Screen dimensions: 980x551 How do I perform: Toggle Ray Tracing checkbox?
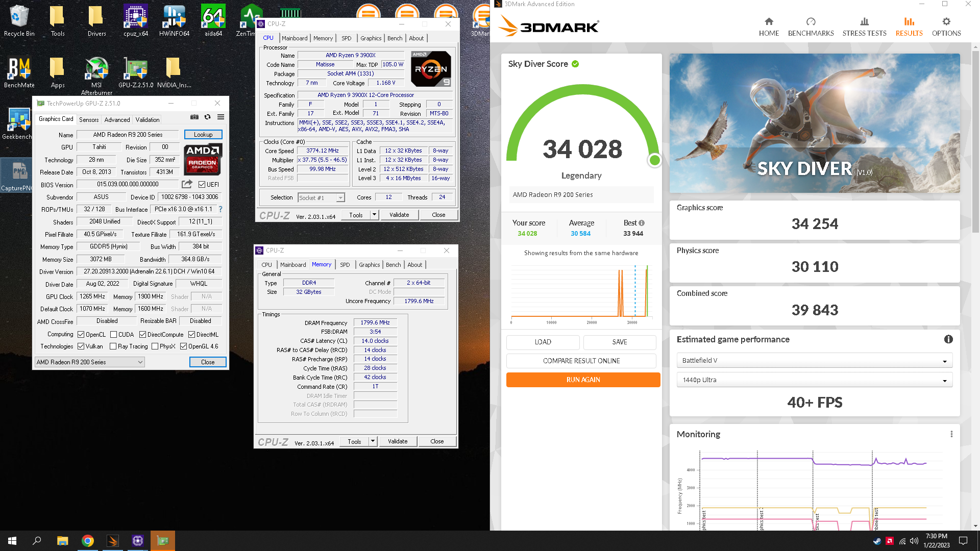point(113,346)
